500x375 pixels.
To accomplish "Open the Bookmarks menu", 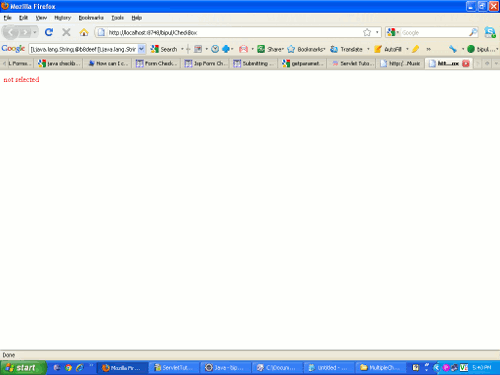I will coord(91,18).
